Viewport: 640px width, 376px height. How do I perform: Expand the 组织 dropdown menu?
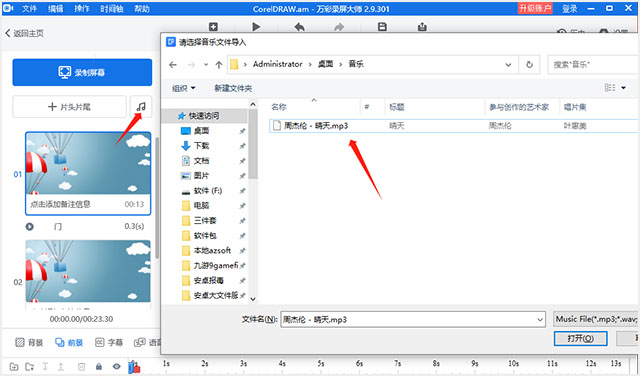[184, 88]
